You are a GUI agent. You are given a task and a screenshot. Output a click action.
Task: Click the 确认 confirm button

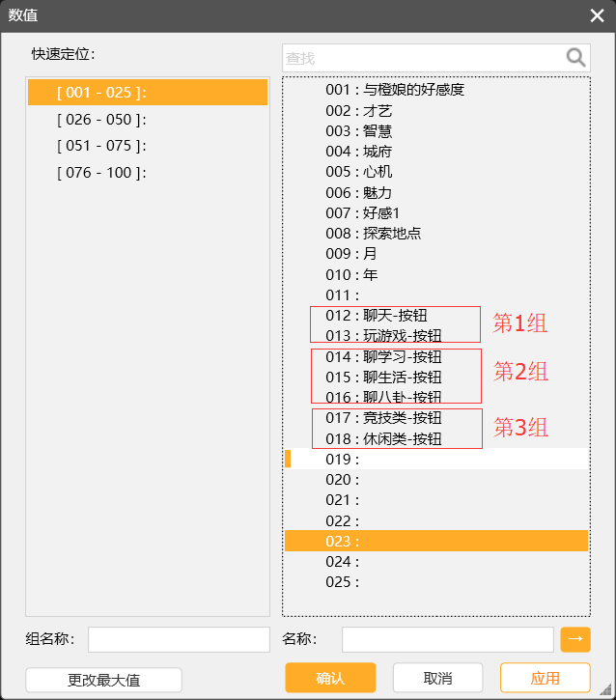[x=330, y=679]
